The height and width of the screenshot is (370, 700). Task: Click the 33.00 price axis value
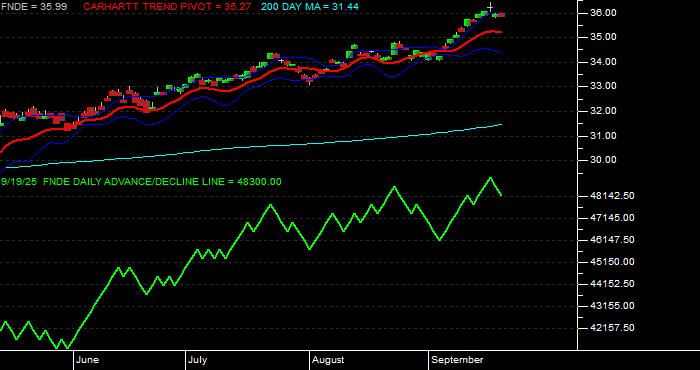pyautogui.click(x=604, y=86)
